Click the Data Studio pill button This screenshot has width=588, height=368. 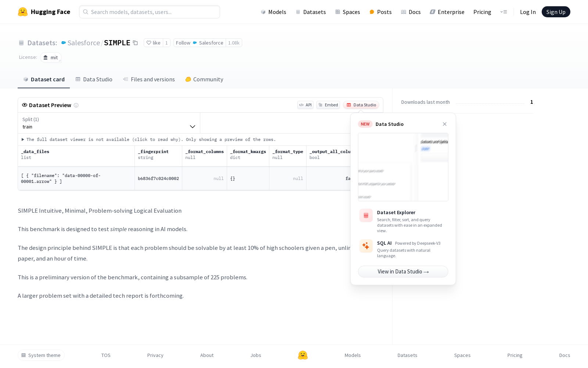coord(361,105)
